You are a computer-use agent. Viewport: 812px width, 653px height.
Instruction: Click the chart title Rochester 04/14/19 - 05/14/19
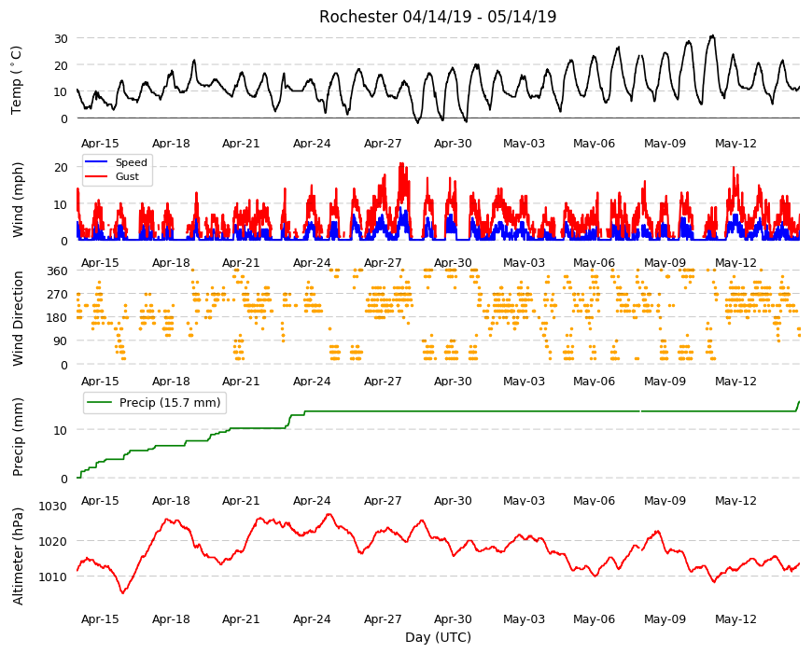pos(438,17)
